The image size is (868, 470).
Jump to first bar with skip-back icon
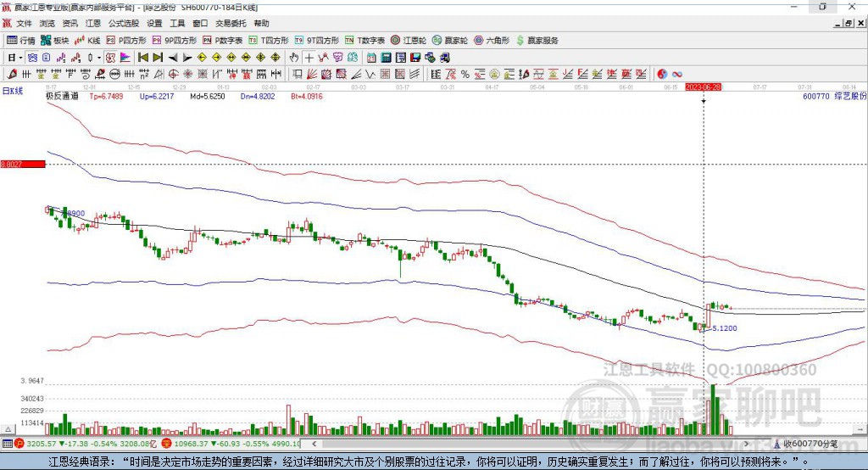point(142,58)
